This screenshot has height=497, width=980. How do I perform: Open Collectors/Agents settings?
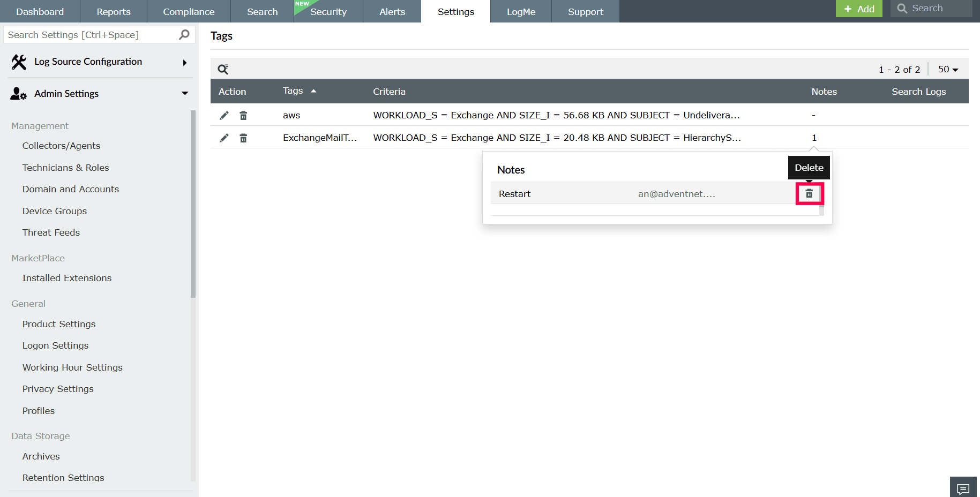point(61,146)
